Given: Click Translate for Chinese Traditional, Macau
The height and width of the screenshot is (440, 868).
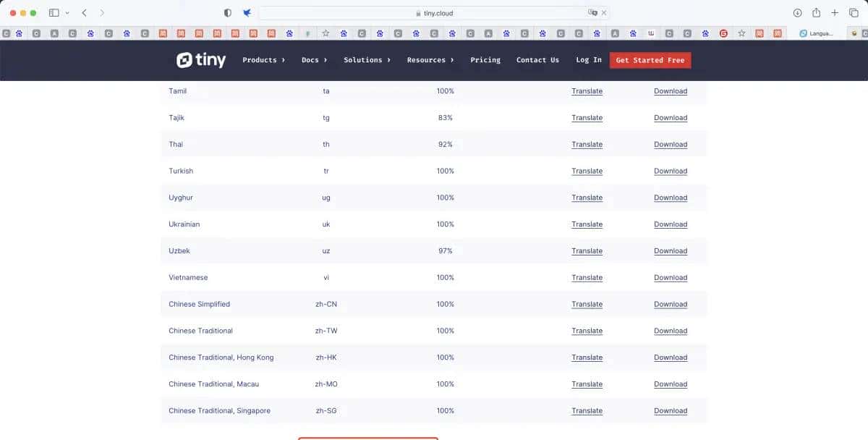Looking at the screenshot, I should tap(587, 384).
